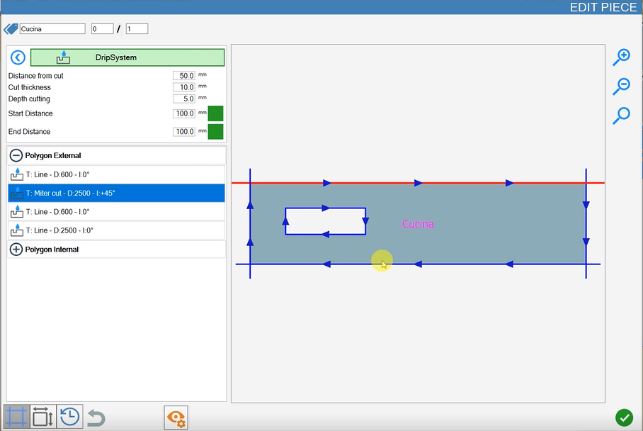Click the drip icon on the third Line D:600 row
Screen dimensions: 643x431
point(17,212)
